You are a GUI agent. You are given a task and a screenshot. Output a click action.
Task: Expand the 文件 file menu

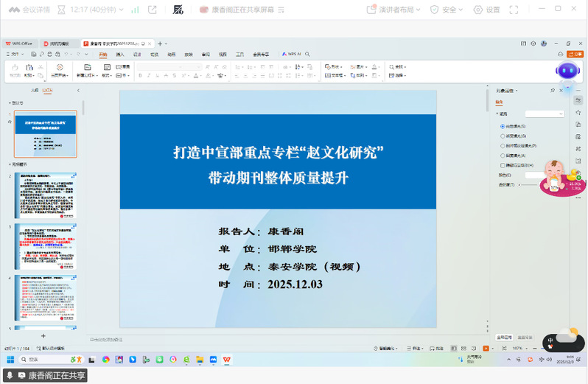coord(15,54)
